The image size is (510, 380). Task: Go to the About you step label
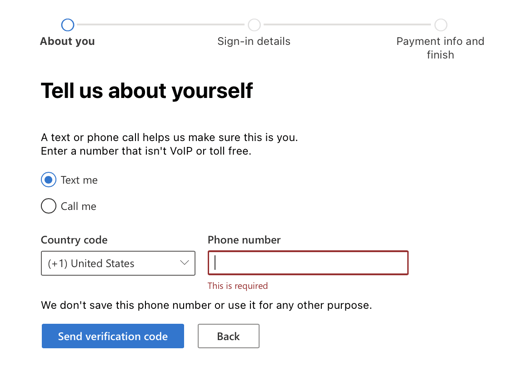pos(67,41)
